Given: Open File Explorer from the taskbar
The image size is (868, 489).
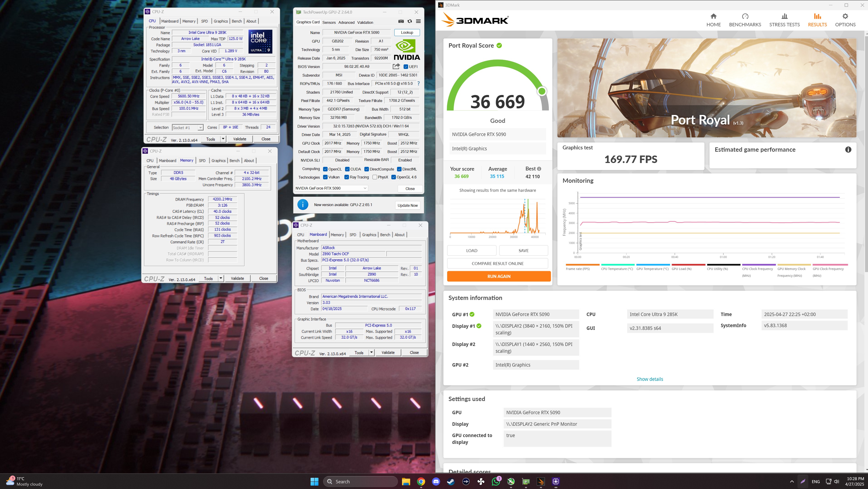Looking at the screenshot, I should point(406,482).
